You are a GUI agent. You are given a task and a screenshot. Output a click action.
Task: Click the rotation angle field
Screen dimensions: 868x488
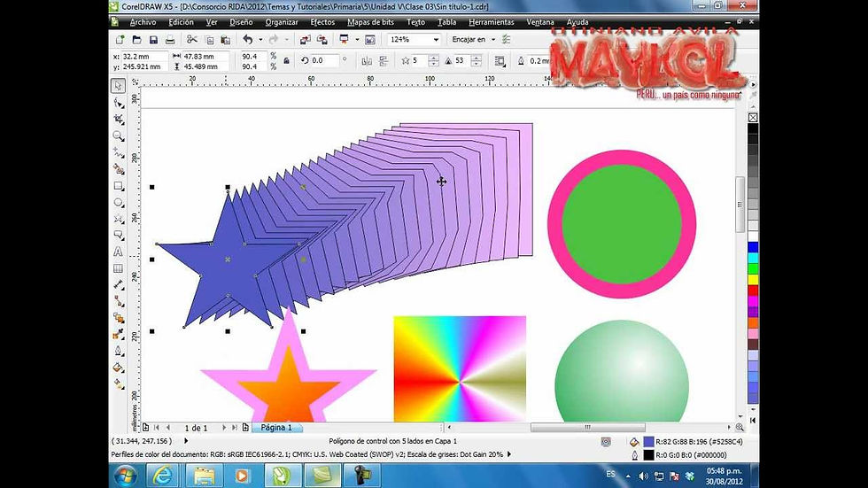click(x=324, y=60)
